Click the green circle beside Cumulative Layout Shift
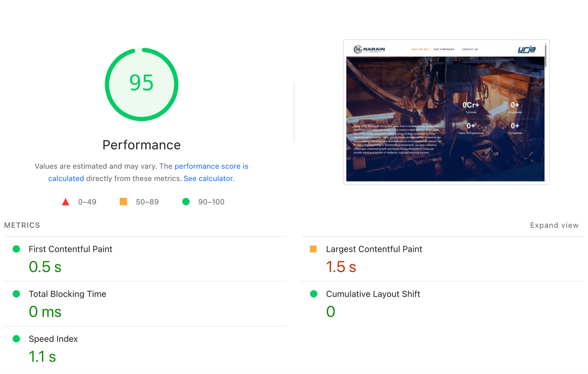This screenshot has height=374, width=588. [x=313, y=294]
